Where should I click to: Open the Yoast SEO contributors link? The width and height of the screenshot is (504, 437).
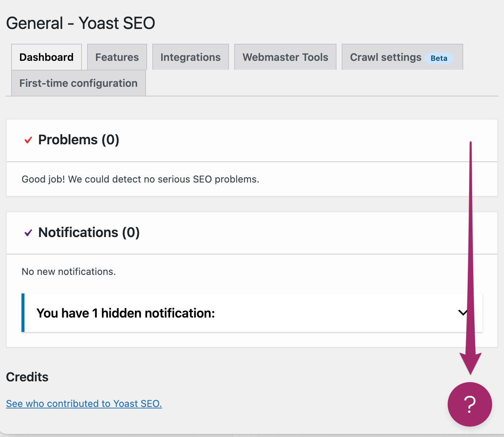click(84, 403)
